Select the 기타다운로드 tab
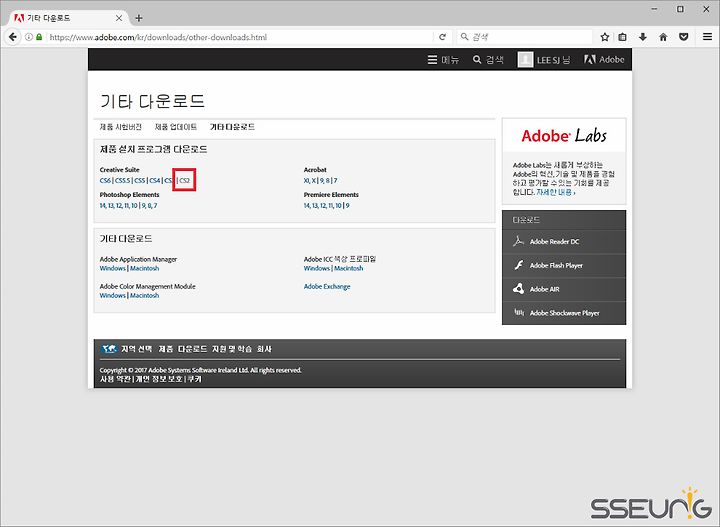720x527 pixels. coord(232,127)
